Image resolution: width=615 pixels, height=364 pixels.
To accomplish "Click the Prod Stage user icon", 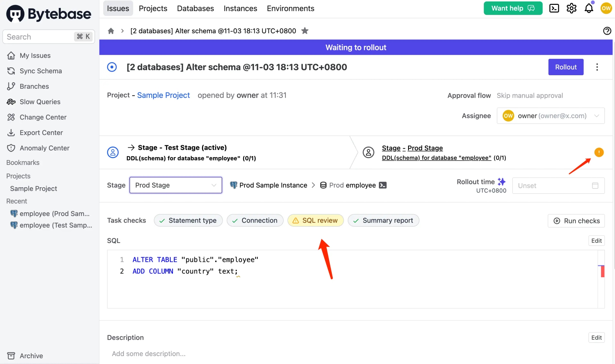I will [368, 152].
